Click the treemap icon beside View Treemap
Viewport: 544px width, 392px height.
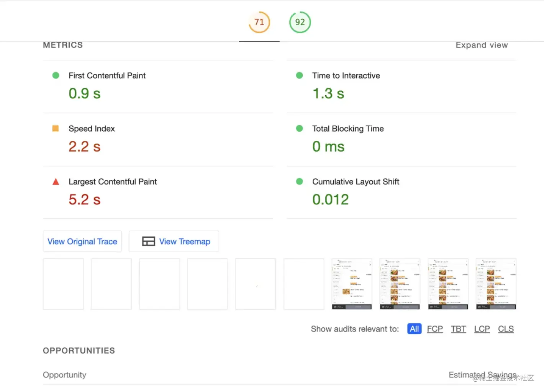(x=148, y=241)
